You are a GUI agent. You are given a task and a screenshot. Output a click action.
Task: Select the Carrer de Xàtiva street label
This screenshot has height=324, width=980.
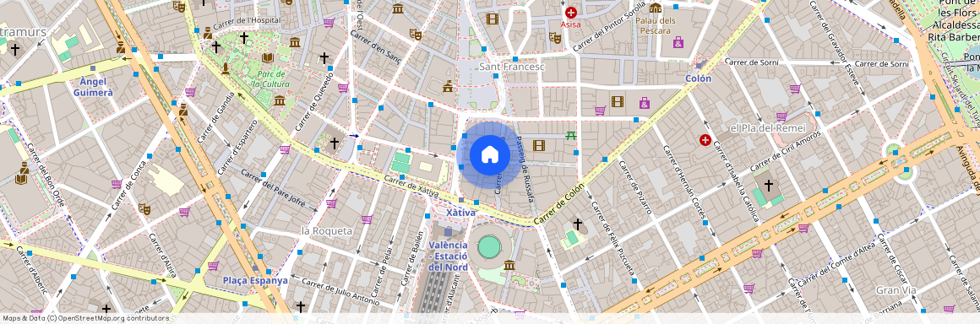pyautogui.click(x=411, y=186)
